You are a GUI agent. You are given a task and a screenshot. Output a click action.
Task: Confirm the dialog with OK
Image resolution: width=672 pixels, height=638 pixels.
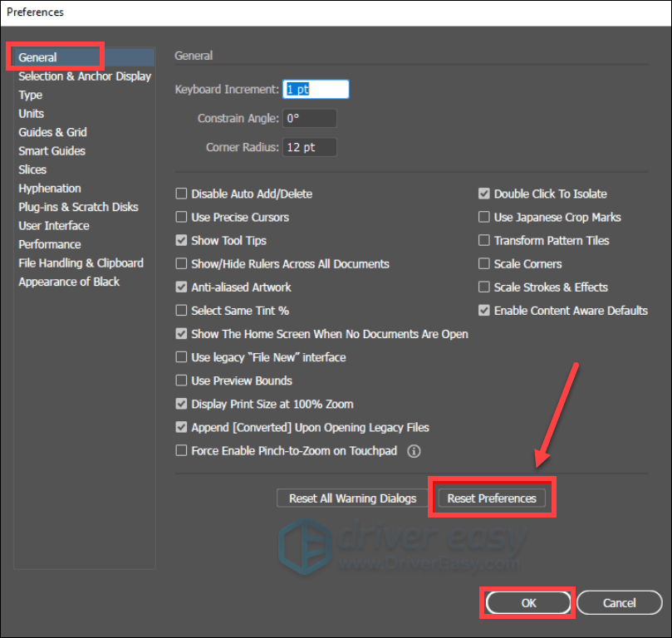click(528, 603)
